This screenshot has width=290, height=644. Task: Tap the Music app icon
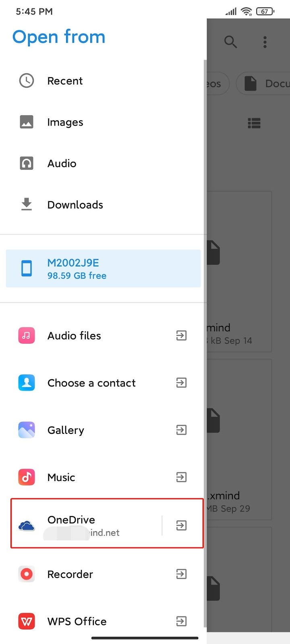27,477
